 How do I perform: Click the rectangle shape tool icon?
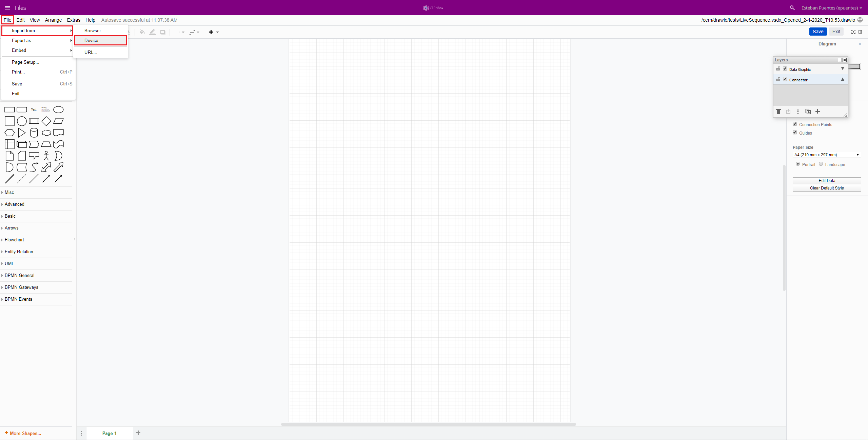(x=9, y=109)
